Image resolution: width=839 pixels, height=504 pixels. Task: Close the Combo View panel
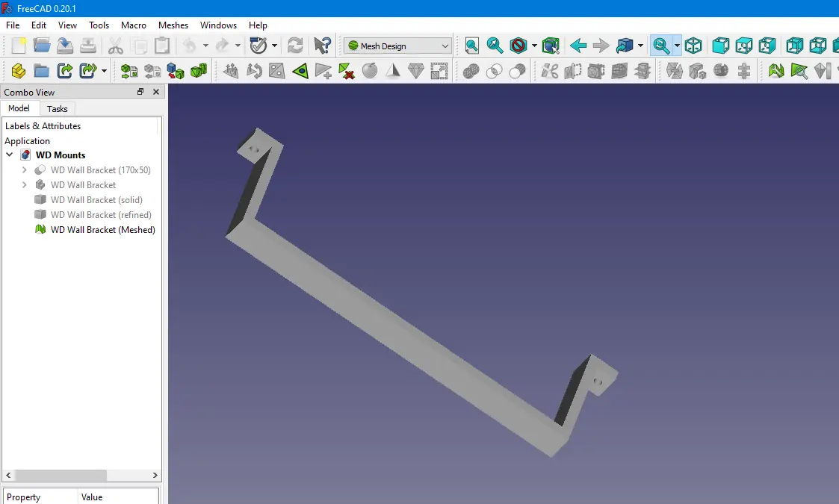pyautogui.click(x=156, y=92)
